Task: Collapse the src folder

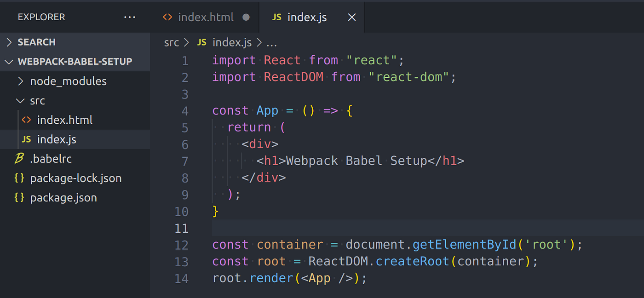Action: [20, 100]
